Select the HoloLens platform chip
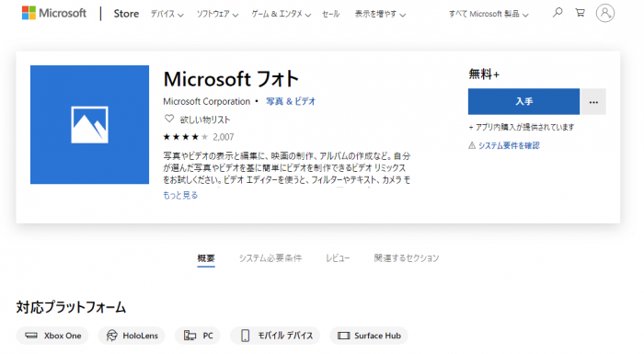Image resolution: width=644 pixels, height=354 pixels. click(132, 336)
